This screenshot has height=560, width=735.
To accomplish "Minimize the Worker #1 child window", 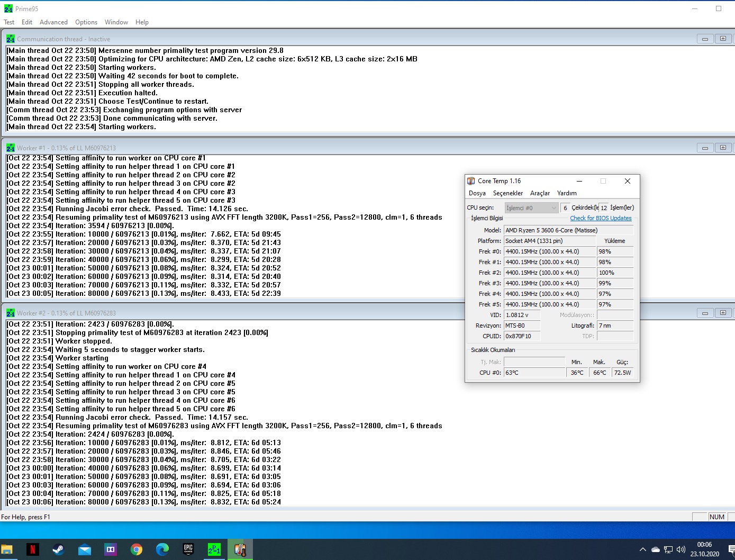I will tap(705, 148).
